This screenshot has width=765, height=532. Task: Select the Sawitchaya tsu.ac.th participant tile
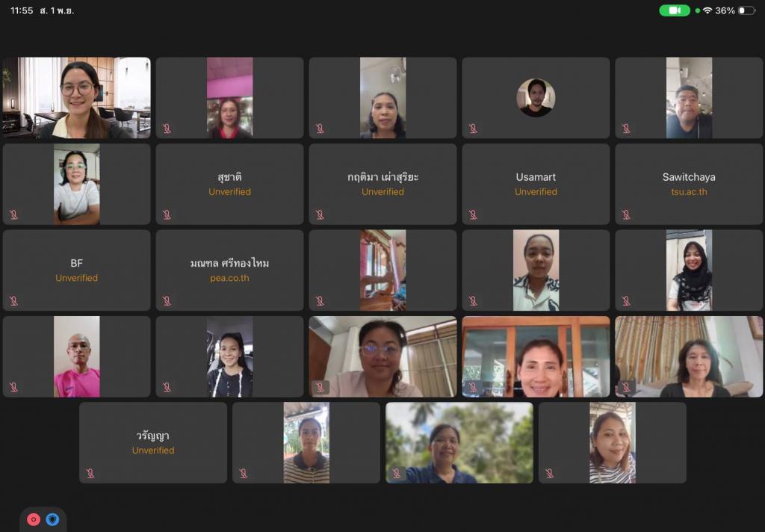689,184
